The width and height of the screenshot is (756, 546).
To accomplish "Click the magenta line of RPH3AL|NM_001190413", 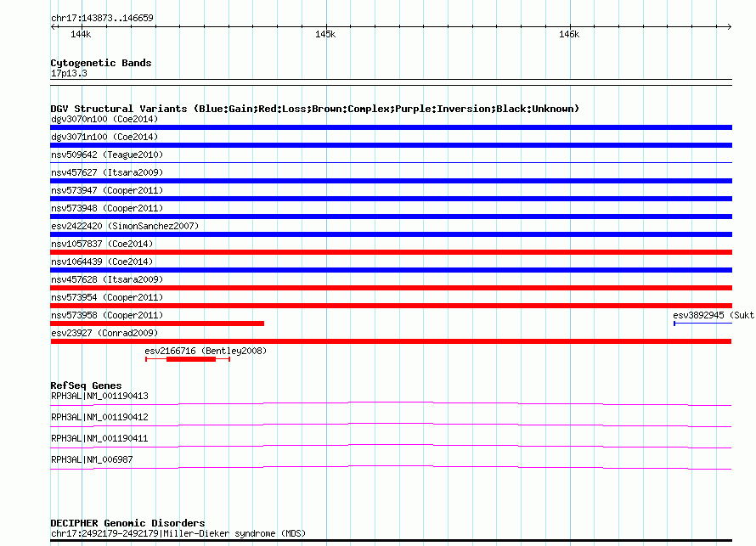I will [391, 404].
